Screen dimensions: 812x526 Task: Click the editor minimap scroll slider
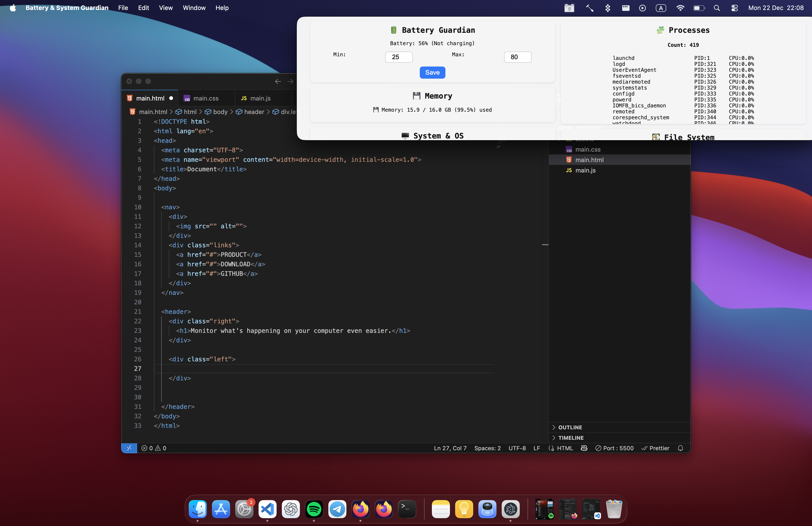point(545,244)
